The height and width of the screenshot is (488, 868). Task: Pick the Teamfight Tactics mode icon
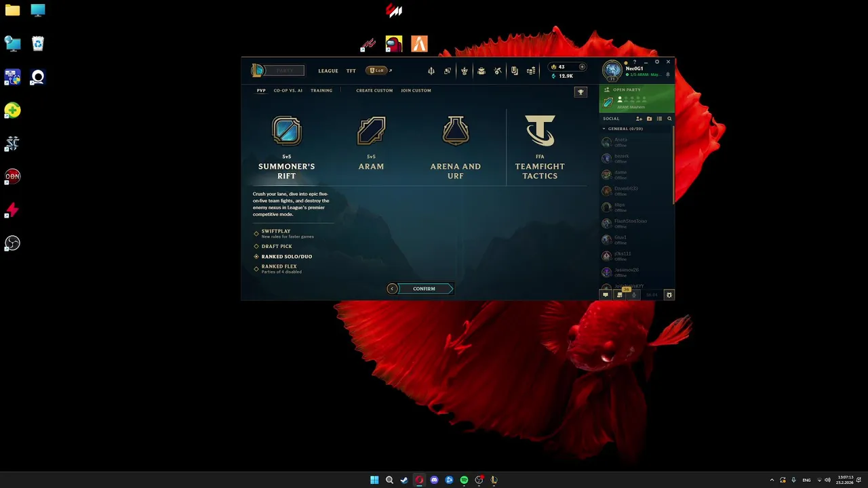(540, 131)
